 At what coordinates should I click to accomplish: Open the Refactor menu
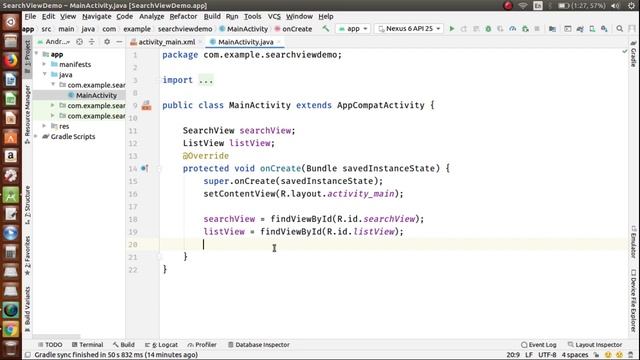pos(183,16)
